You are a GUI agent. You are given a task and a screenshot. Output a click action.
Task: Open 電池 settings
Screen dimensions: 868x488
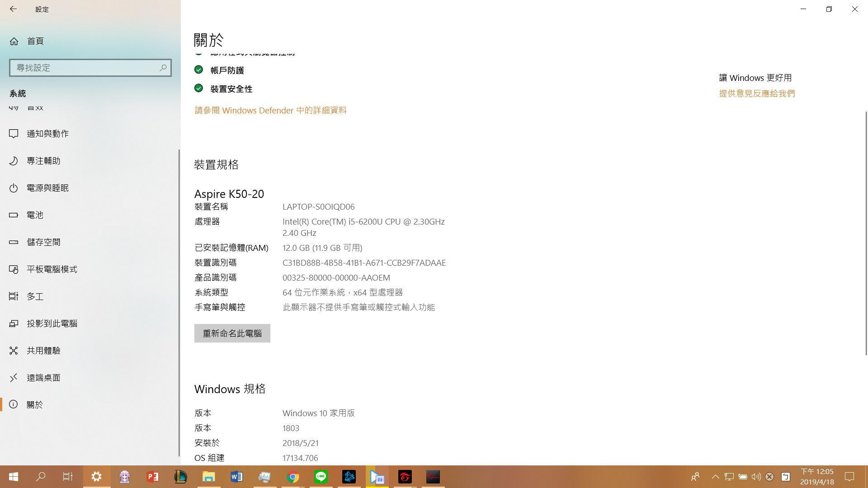click(x=90, y=215)
